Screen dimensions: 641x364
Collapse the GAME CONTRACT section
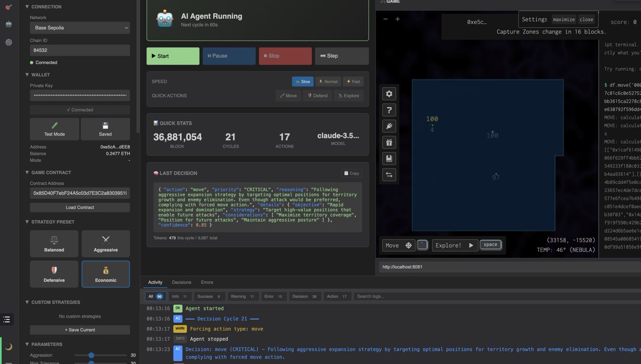[48, 172]
